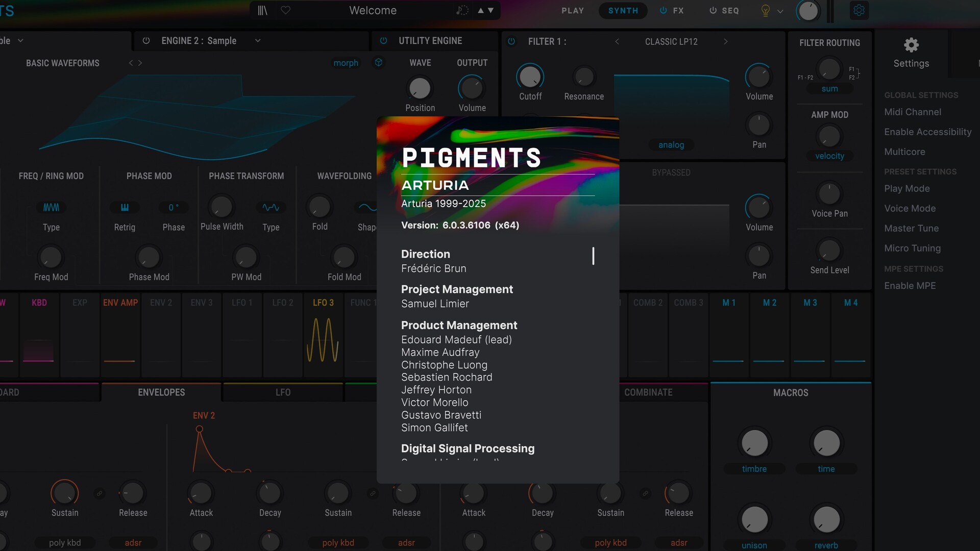Expand Engine 1 type dropdown chevron
Image resolution: width=980 pixels, height=551 pixels.
(x=20, y=40)
